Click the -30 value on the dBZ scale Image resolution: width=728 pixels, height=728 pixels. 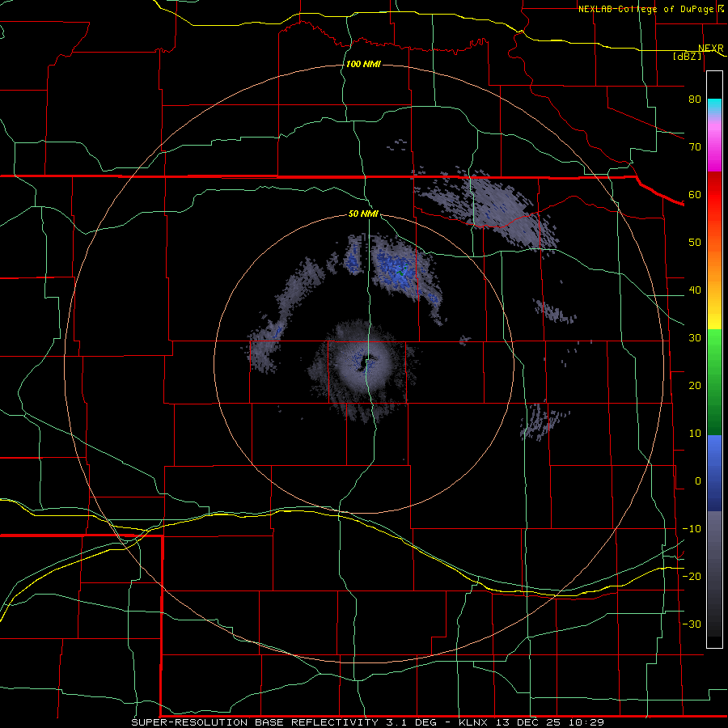click(692, 624)
